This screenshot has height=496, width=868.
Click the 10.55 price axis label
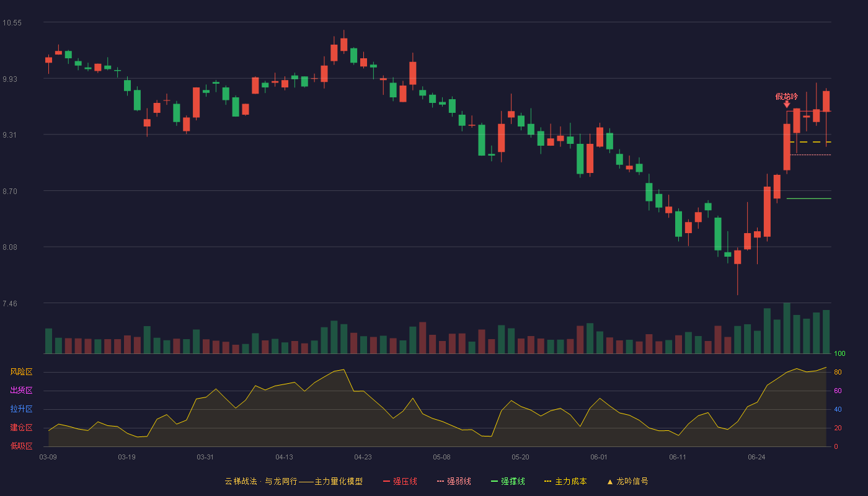[12, 23]
